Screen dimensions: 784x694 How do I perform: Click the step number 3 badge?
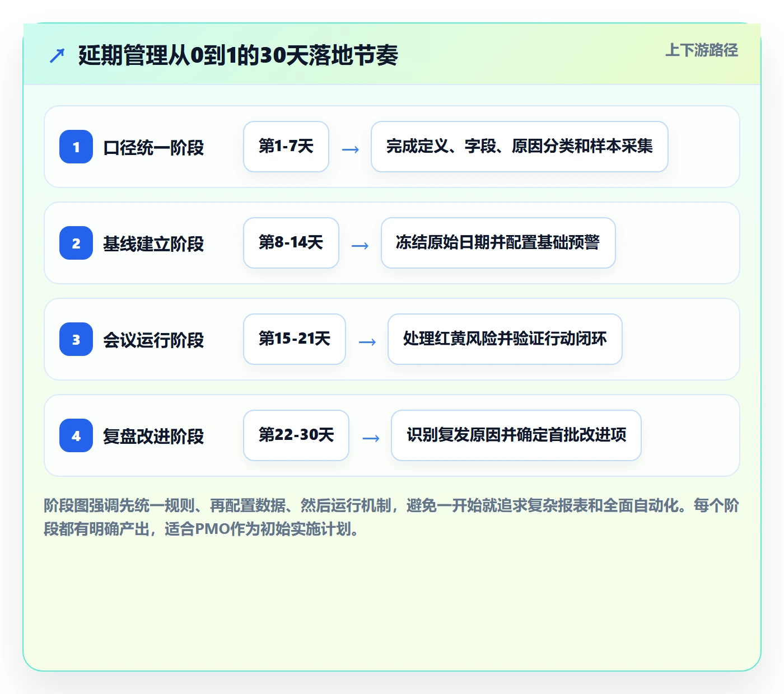click(x=76, y=339)
